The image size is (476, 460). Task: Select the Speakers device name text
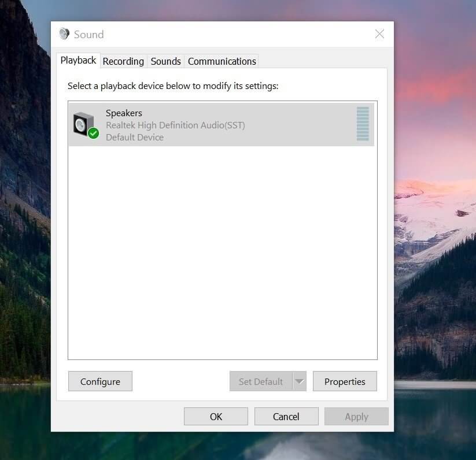point(124,113)
